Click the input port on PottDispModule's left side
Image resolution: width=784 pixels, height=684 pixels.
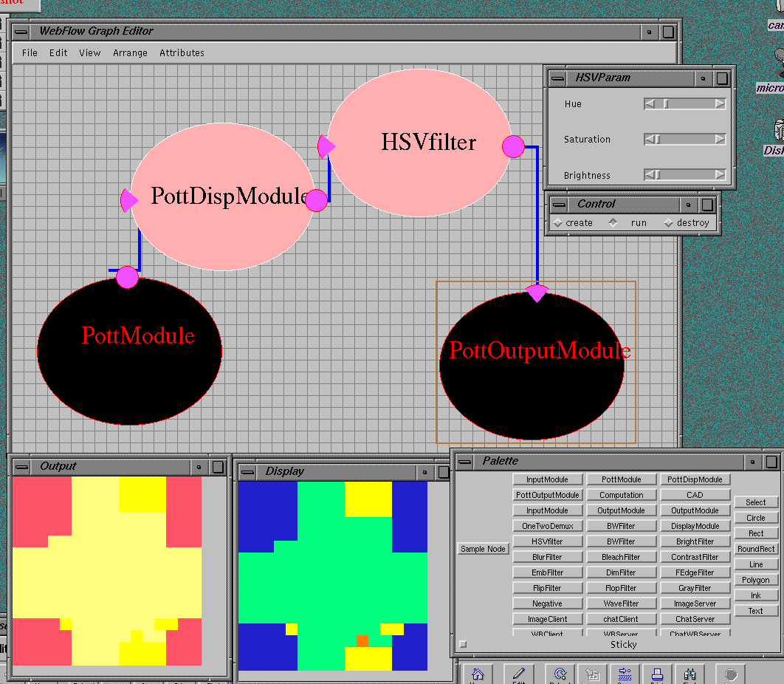(129, 200)
